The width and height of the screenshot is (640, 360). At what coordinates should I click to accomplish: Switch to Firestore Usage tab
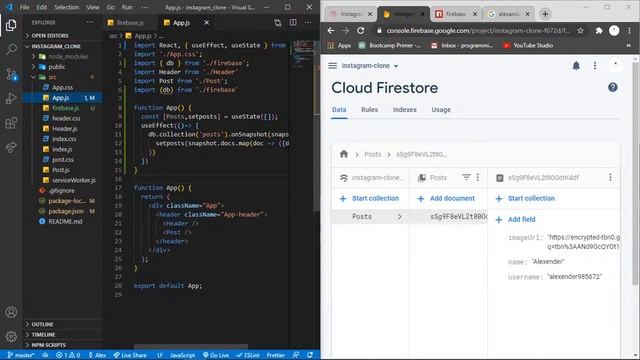(441, 110)
